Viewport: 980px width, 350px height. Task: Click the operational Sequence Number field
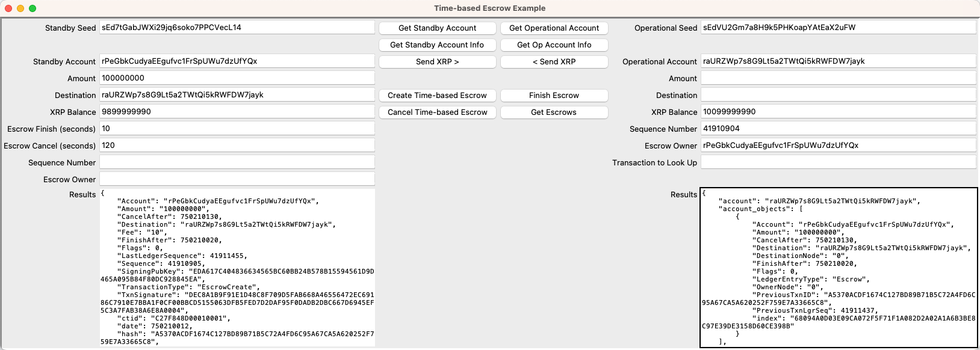pyautogui.click(x=838, y=129)
